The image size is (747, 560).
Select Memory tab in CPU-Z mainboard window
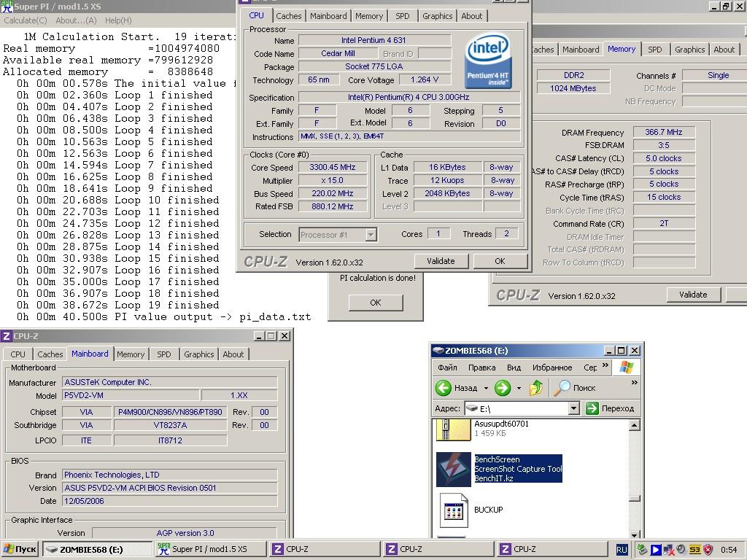coord(131,354)
